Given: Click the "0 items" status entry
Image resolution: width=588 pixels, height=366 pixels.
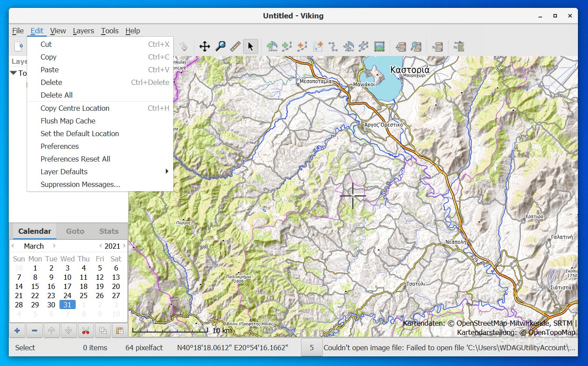Looking at the screenshot, I should pyautogui.click(x=95, y=348).
